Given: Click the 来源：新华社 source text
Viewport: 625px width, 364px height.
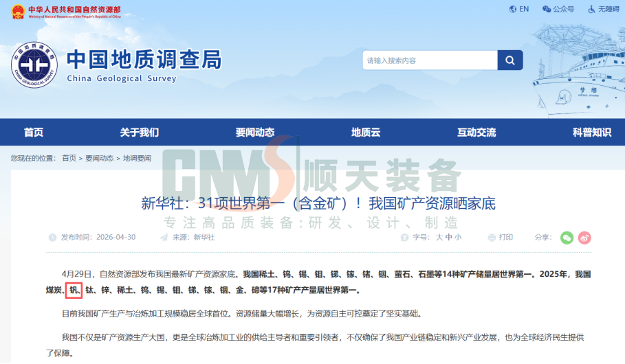Looking at the screenshot, I should click(194, 238).
